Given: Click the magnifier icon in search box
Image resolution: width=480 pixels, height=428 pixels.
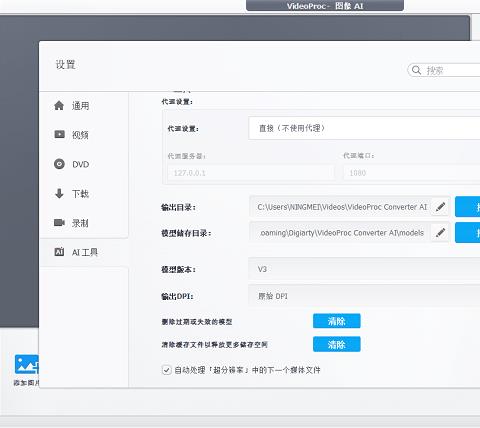Looking at the screenshot, I should point(416,70).
